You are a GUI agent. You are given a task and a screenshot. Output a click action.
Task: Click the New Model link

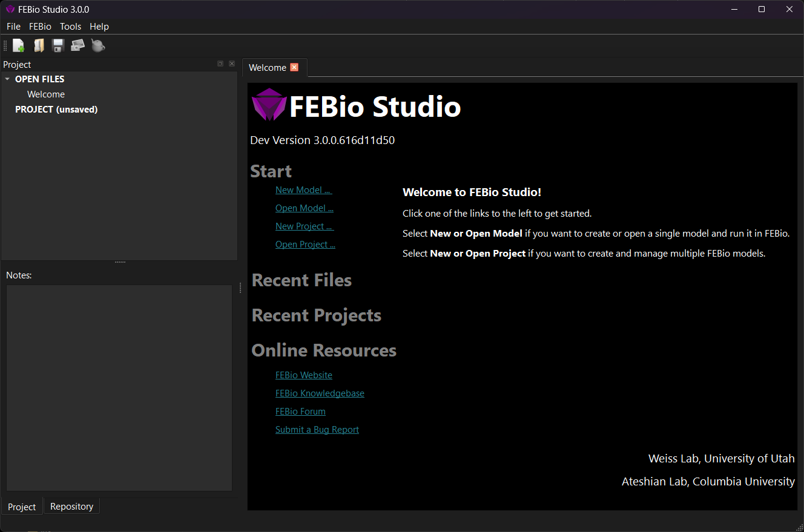click(303, 190)
